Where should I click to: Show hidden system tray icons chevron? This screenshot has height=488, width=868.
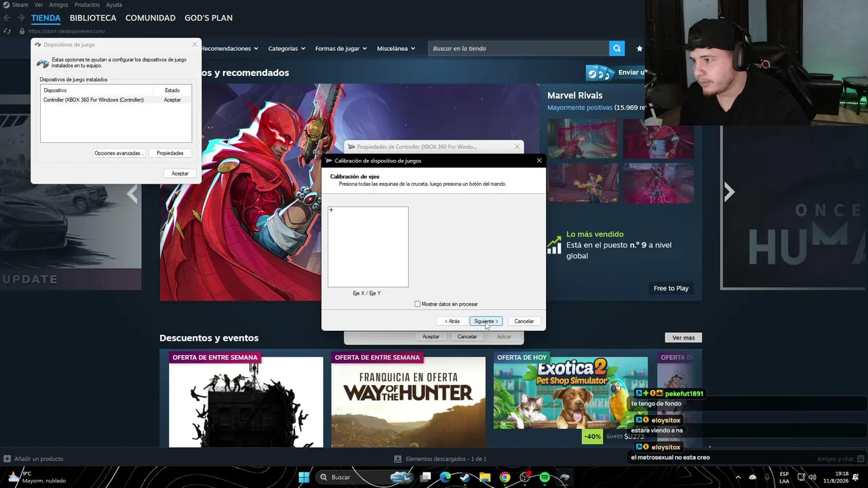pos(738,477)
